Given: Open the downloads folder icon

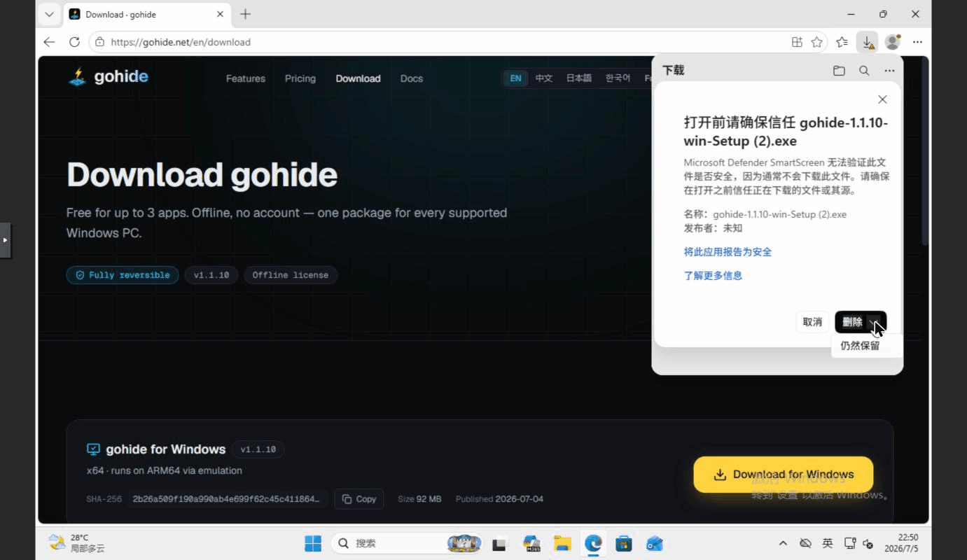Looking at the screenshot, I should coord(839,71).
